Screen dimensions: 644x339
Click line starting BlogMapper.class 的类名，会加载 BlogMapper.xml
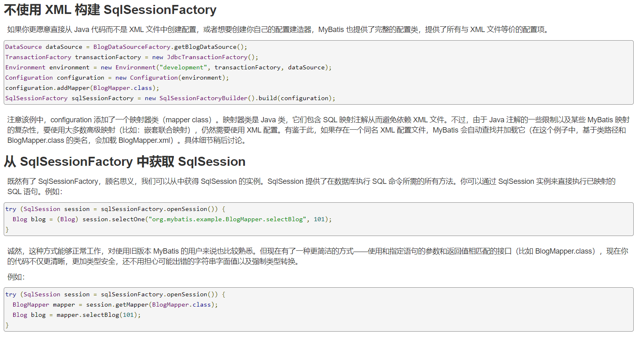coord(128,140)
